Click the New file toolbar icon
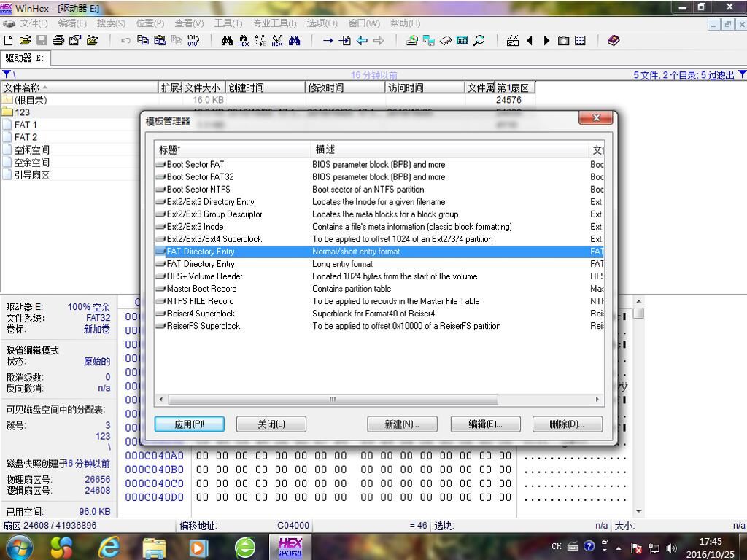The height and width of the screenshot is (560, 747). 8,41
